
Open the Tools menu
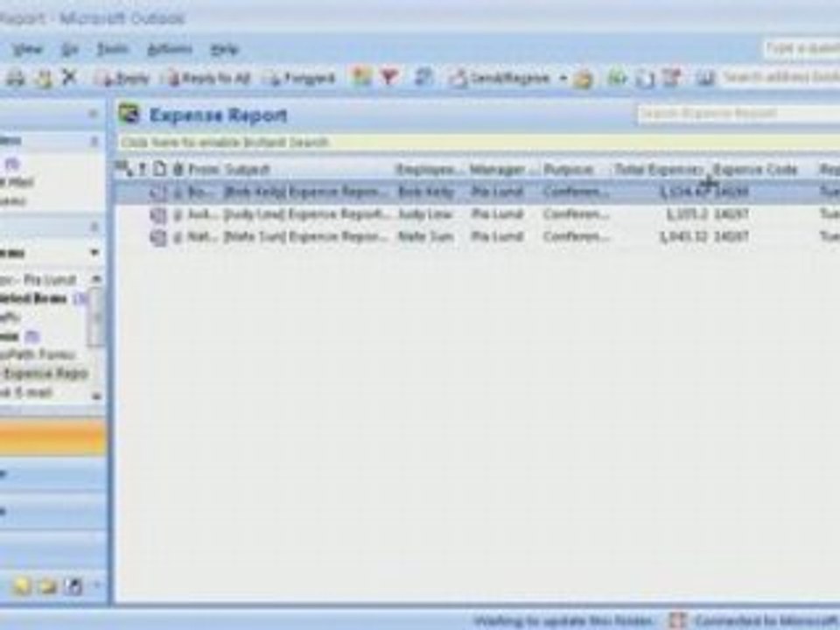(113, 49)
